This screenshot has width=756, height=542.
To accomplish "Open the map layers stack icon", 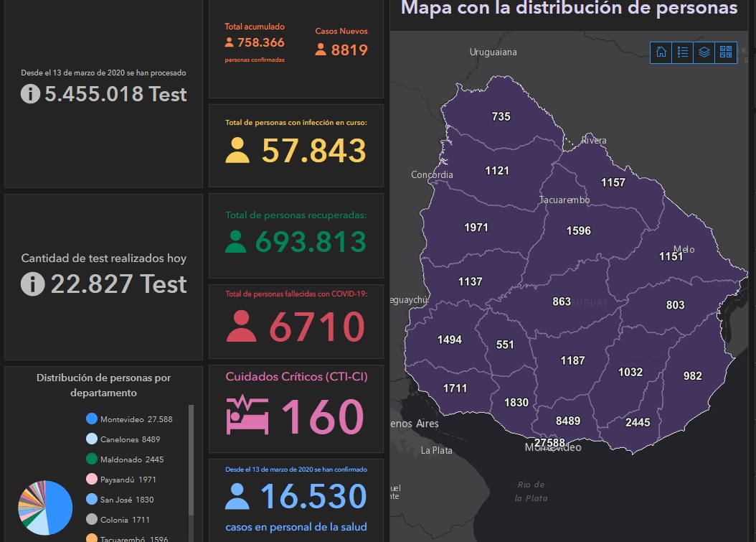I will tap(704, 52).
